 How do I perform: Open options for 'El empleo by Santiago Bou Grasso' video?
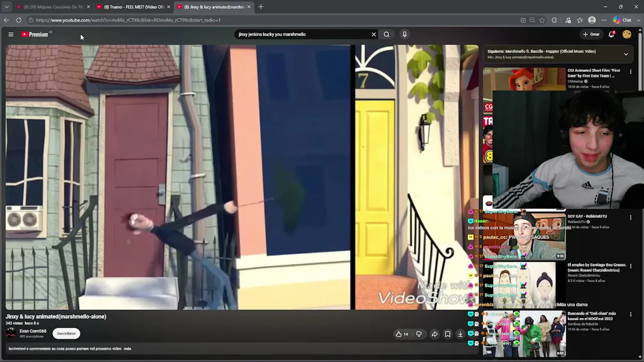click(630, 266)
